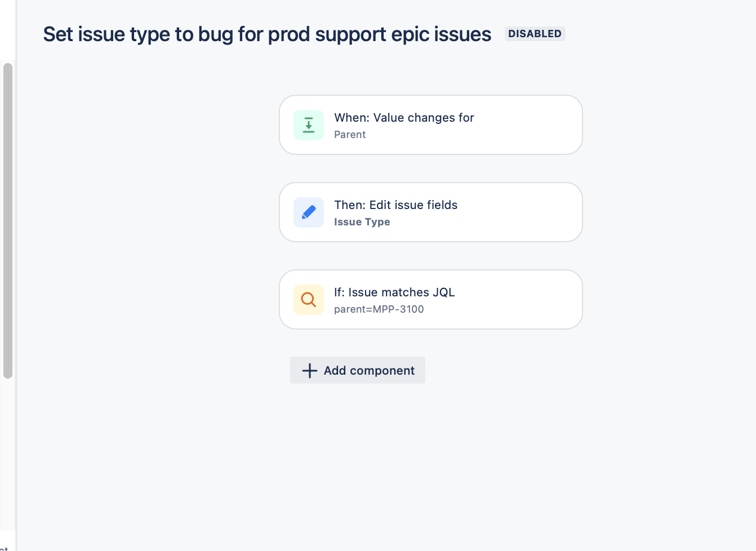The height and width of the screenshot is (551, 756).
Task: Expand the If Issue matches JQL condition
Action: tap(430, 299)
